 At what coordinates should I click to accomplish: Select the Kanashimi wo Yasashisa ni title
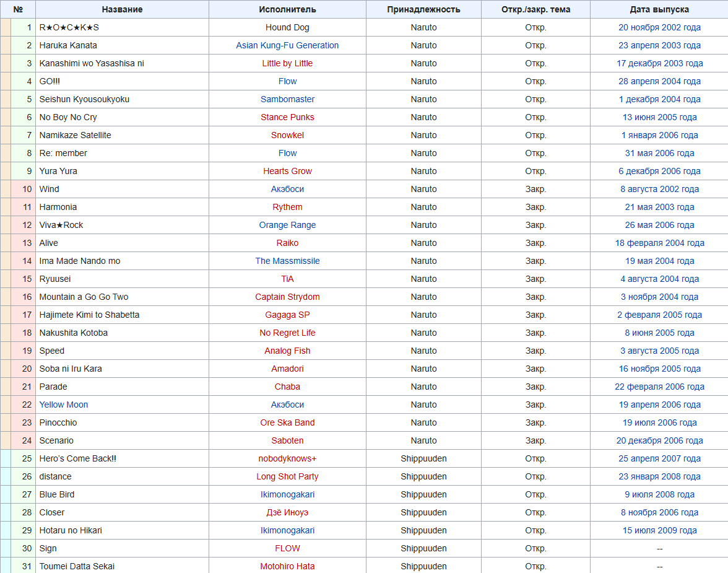(92, 63)
